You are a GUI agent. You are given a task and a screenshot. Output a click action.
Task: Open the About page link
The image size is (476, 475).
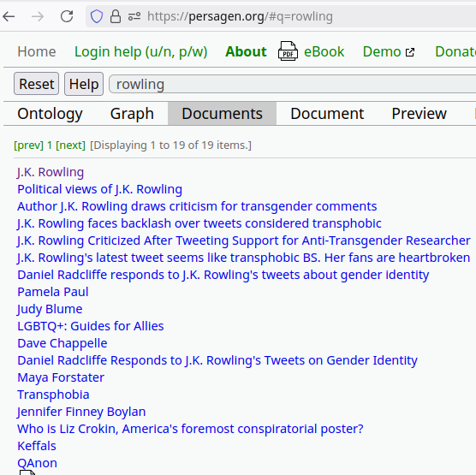click(246, 51)
